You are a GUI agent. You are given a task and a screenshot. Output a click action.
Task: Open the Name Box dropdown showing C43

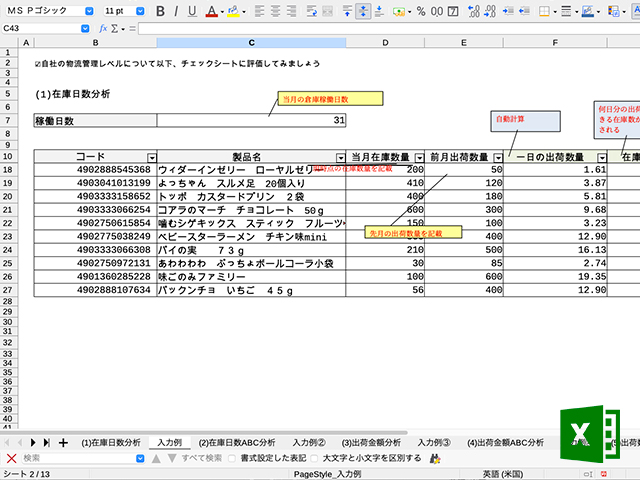[85, 28]
